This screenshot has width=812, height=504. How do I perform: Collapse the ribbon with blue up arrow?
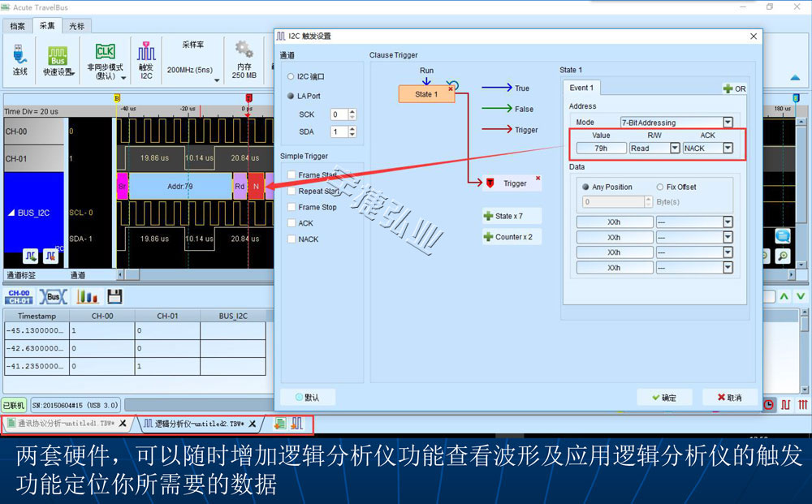795,78
